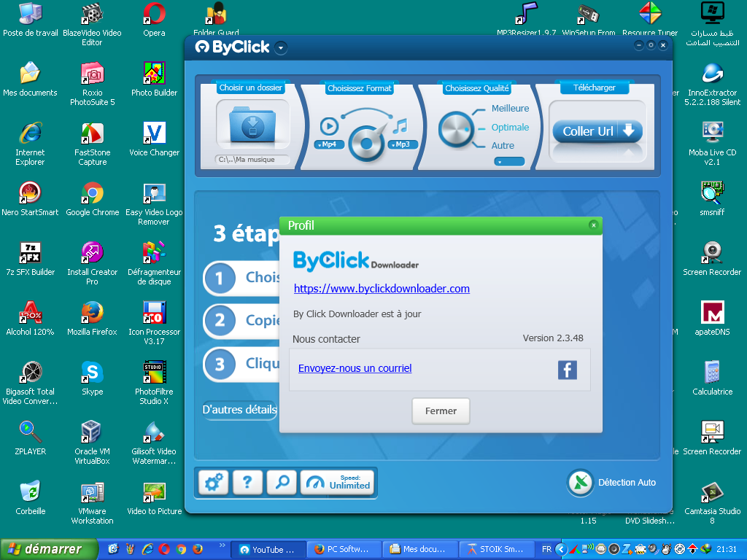Click the FR language indicator

click(546, 549)
